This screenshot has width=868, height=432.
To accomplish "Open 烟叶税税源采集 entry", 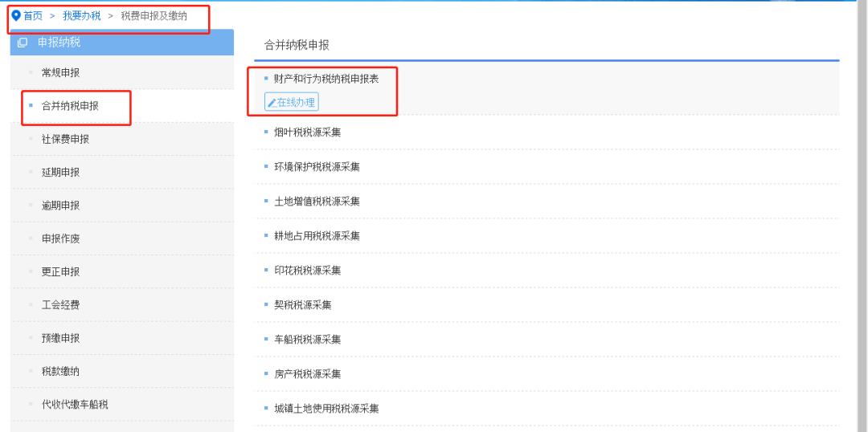I will (x=307, y=132).
